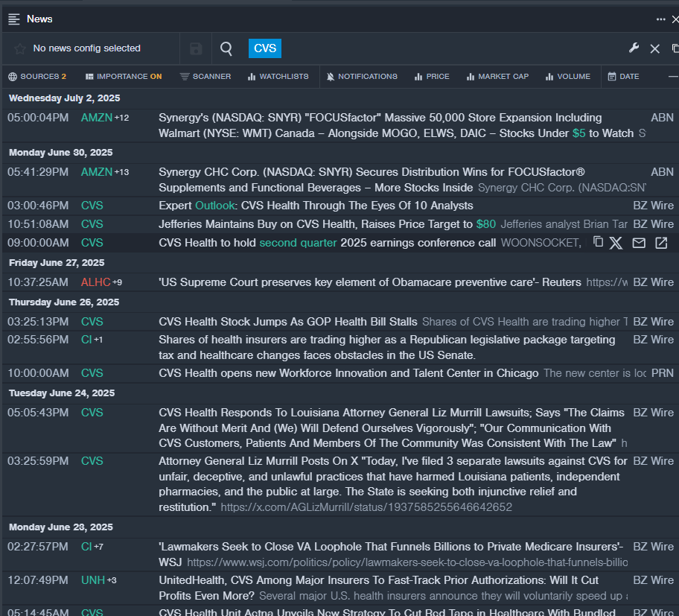
Task: Click the favorite star for news config
Action: (20, 48)
